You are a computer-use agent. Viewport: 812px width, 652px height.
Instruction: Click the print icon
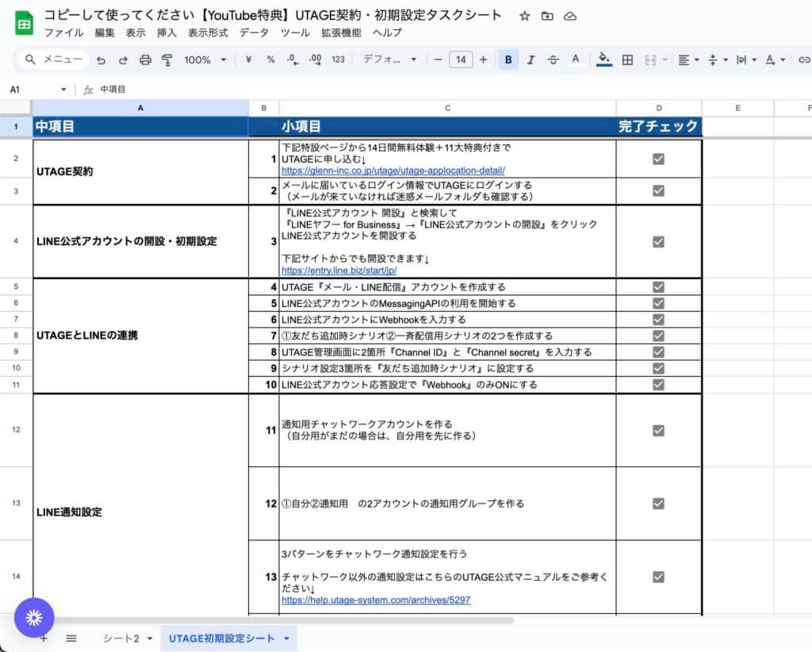(x=145, y=59)
